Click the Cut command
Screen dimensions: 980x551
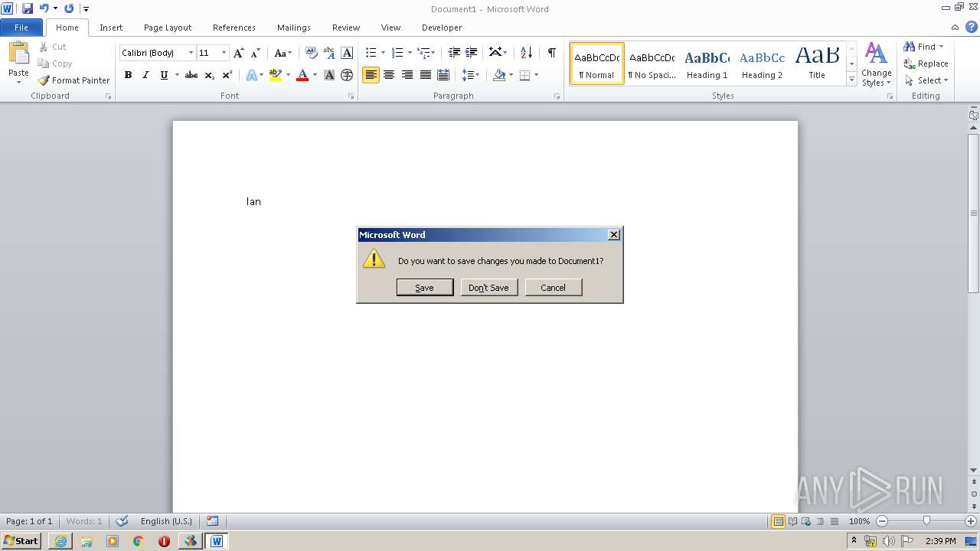pos(52,47)
